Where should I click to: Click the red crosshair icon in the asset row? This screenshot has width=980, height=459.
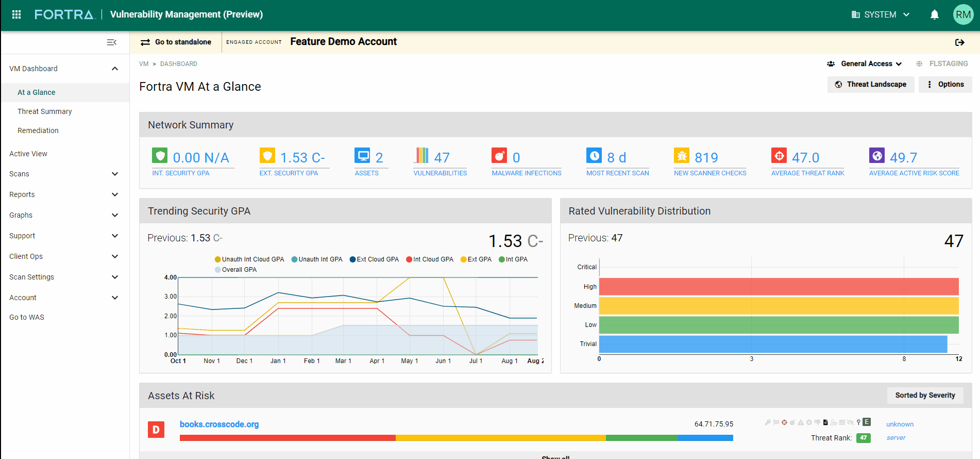tap(784, 422)
